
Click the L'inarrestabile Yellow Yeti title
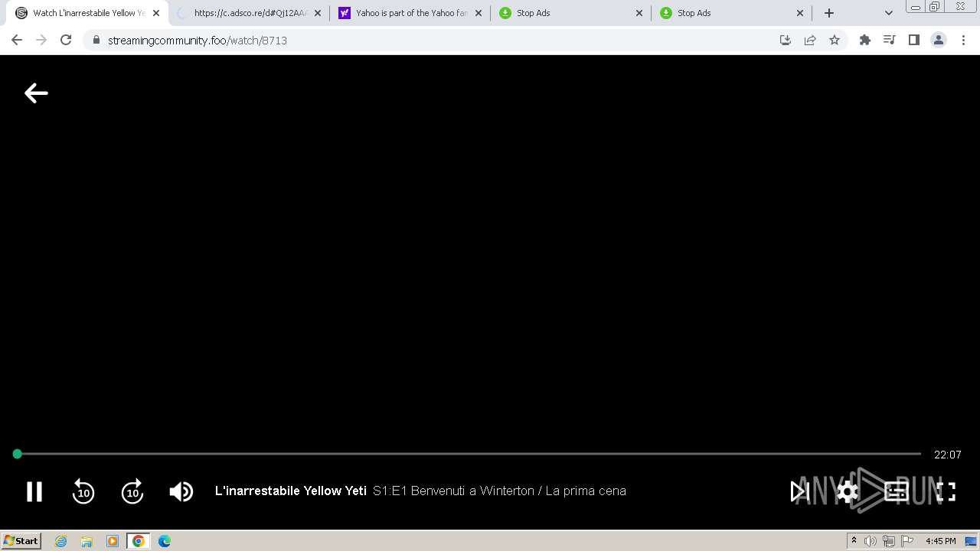click(291, 491)
